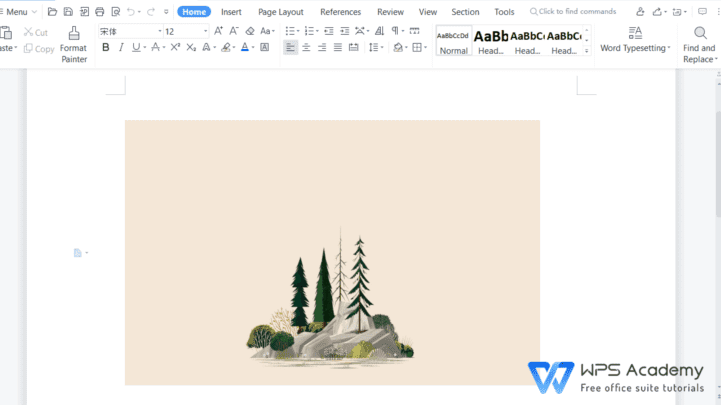The width and height of the screenshot is (722, 407).
Task: Open the Section tab
Action: click(x=465, y=12)
